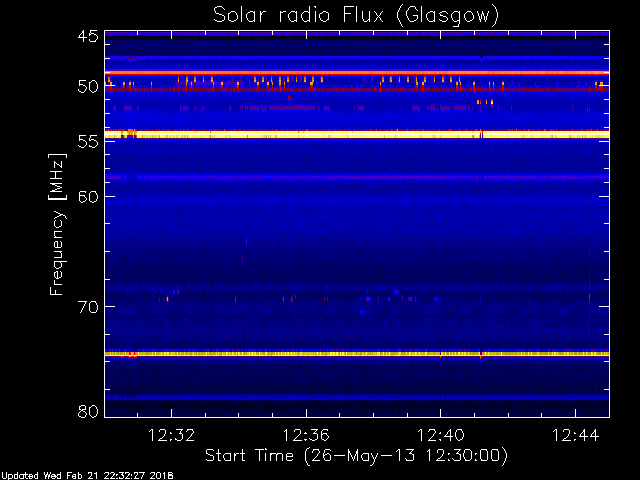Click the 12:36 time label
The width and height of the screenshot is (640, 480).
[306, 435]
